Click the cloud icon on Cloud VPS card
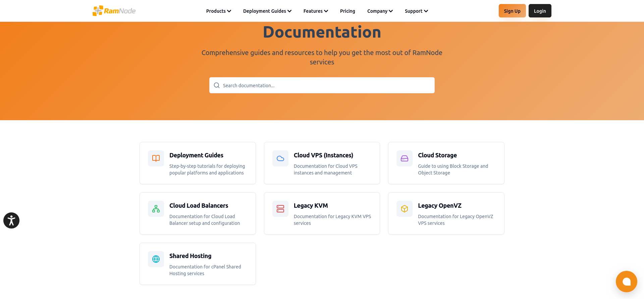 click(280, 158)
